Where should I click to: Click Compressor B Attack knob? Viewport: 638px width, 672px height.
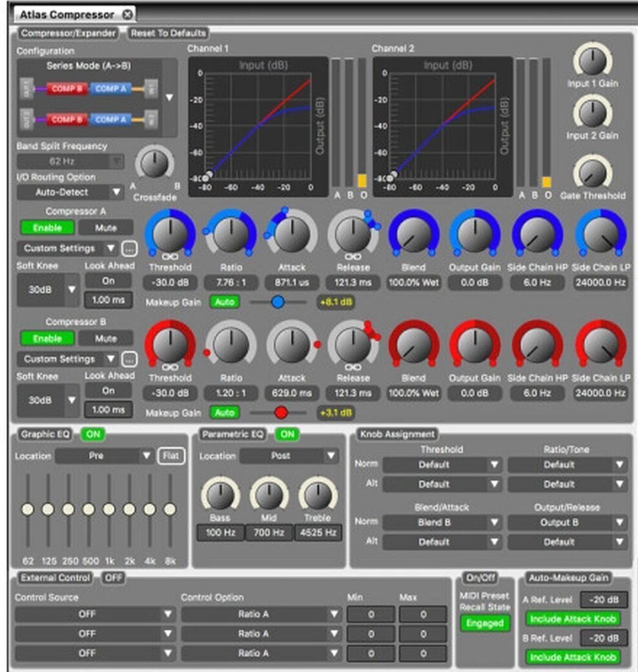292,343
